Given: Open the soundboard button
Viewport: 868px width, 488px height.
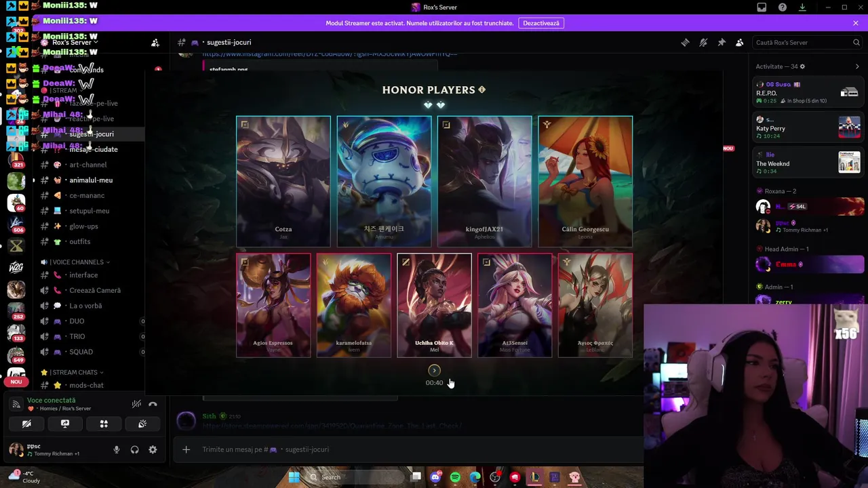Looking at the screenshot, I should pyautogui.click(x=142, y=424).
